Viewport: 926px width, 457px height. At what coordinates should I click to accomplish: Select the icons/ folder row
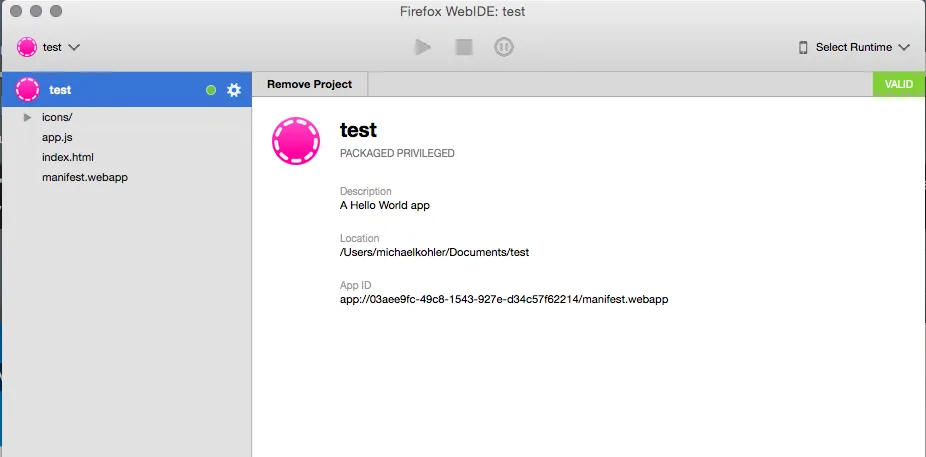pyautogui.click(x=126, y=117)
